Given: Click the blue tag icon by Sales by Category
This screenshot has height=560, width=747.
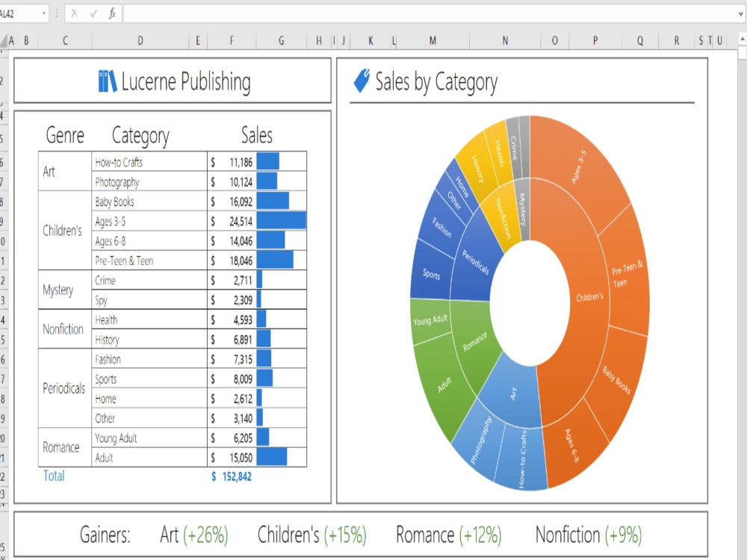Looking at the screenshot, I should pos(362,81).
